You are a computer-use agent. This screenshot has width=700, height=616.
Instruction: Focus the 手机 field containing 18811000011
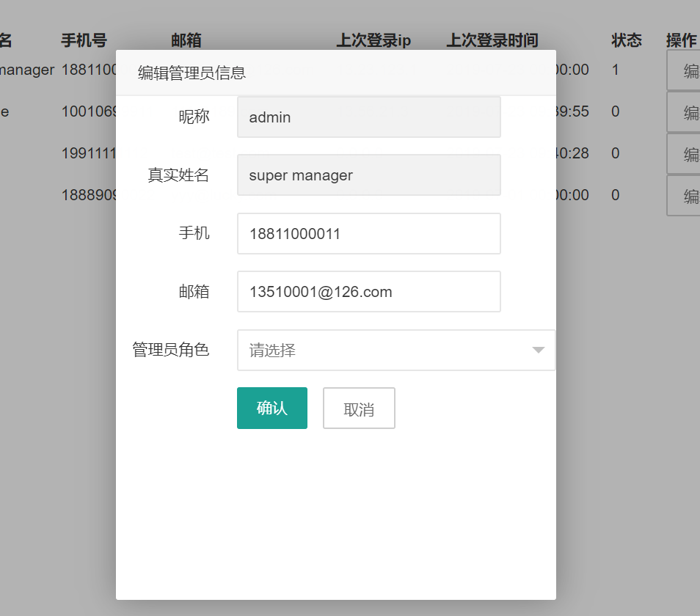pyautogui.click(x=369, y=233)
